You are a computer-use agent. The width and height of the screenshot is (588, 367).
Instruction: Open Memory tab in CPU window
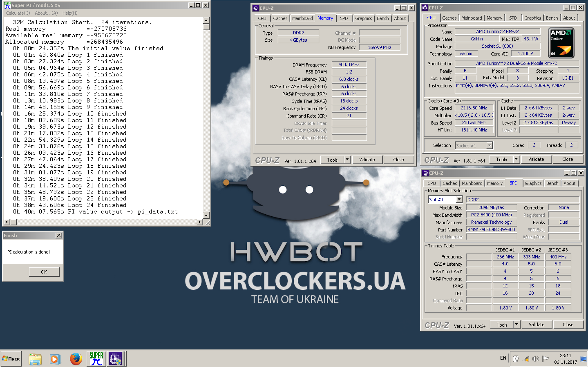coord(494,18)
